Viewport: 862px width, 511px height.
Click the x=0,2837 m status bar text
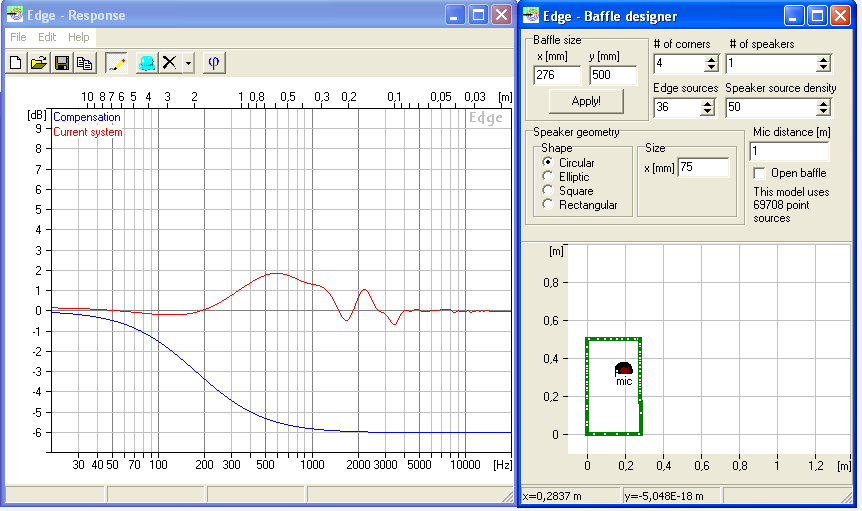tap(552, 496)
